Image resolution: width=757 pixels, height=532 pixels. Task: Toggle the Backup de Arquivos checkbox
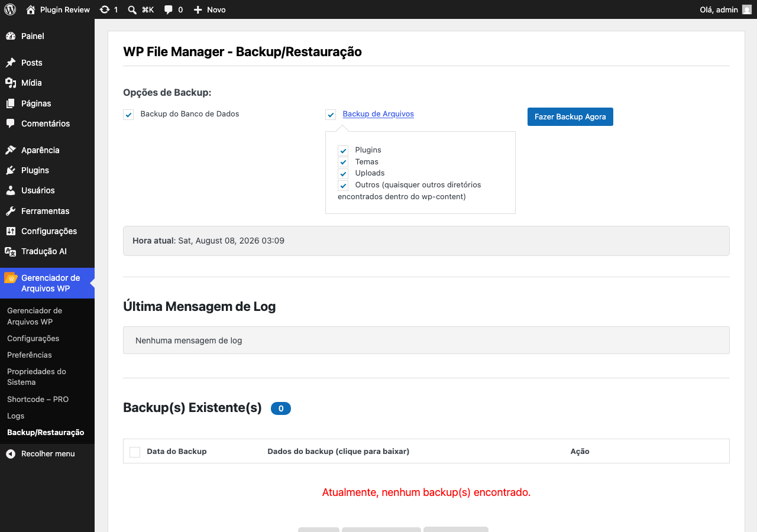tap(331, 115)
